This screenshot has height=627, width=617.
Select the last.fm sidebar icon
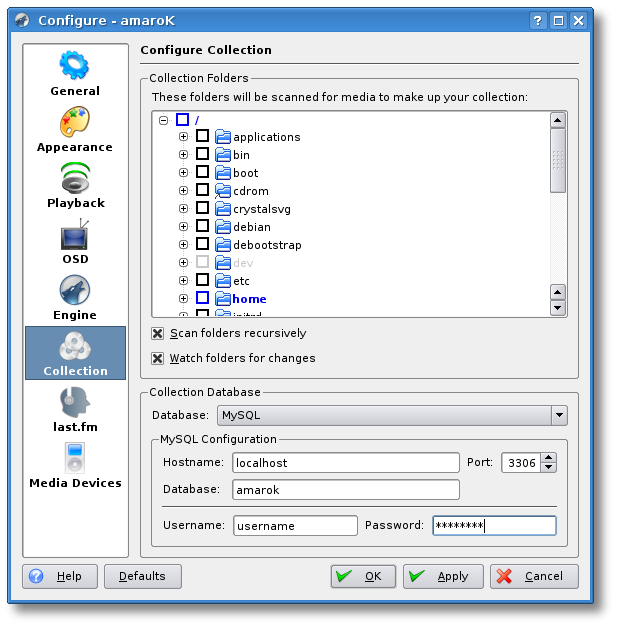[x=75, y=403]
